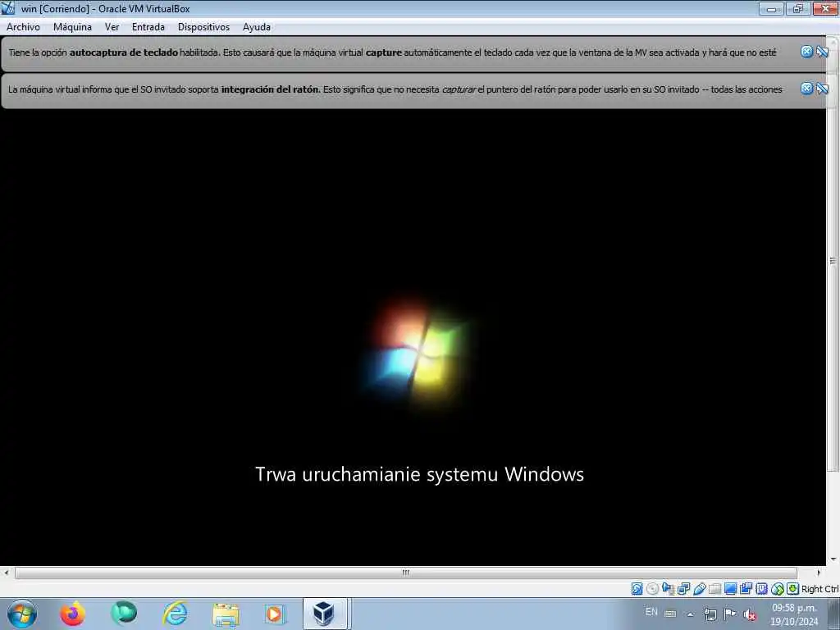Click the hard disk activity icon in status bar

pyautogui.click(x=637, y=589)
